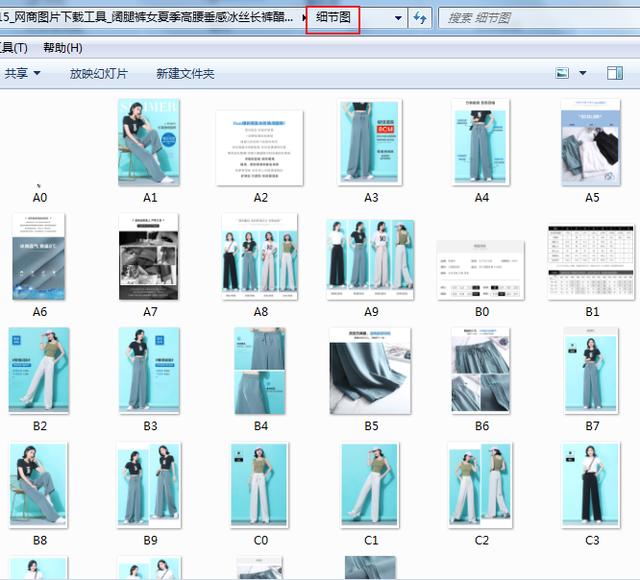640x580 pixels.
Task: Open the address bar history dropdown
Action: pyautogui.click(x=399, y=18)
